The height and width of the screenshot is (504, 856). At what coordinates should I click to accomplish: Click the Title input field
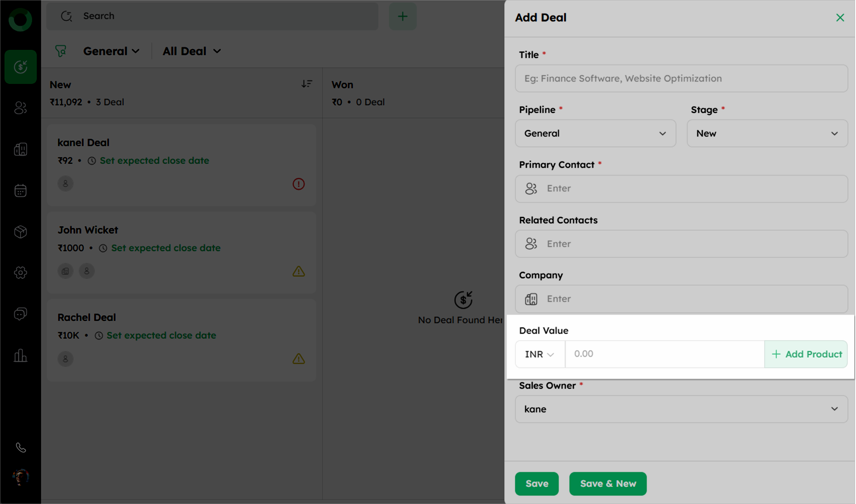[x=681, y=78]
